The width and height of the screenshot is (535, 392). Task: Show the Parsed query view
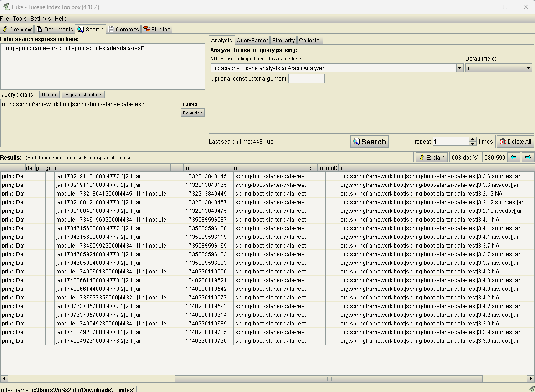pos(193,104)
